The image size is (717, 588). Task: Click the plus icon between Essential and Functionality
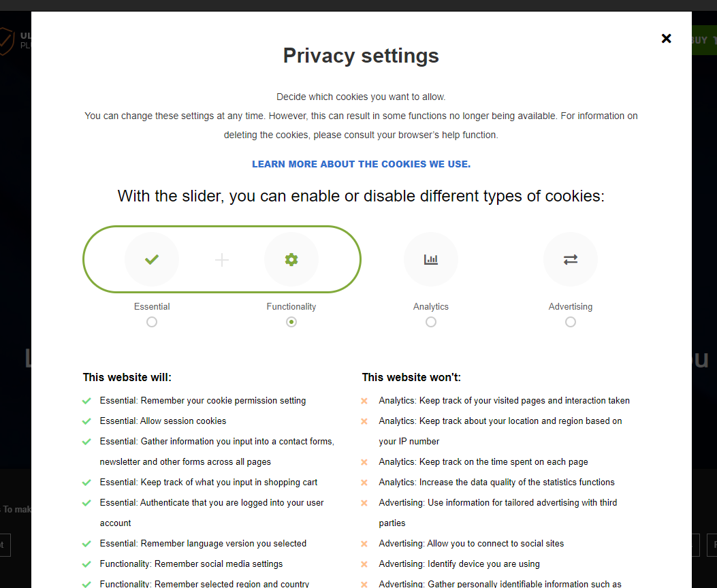(222, 259)
